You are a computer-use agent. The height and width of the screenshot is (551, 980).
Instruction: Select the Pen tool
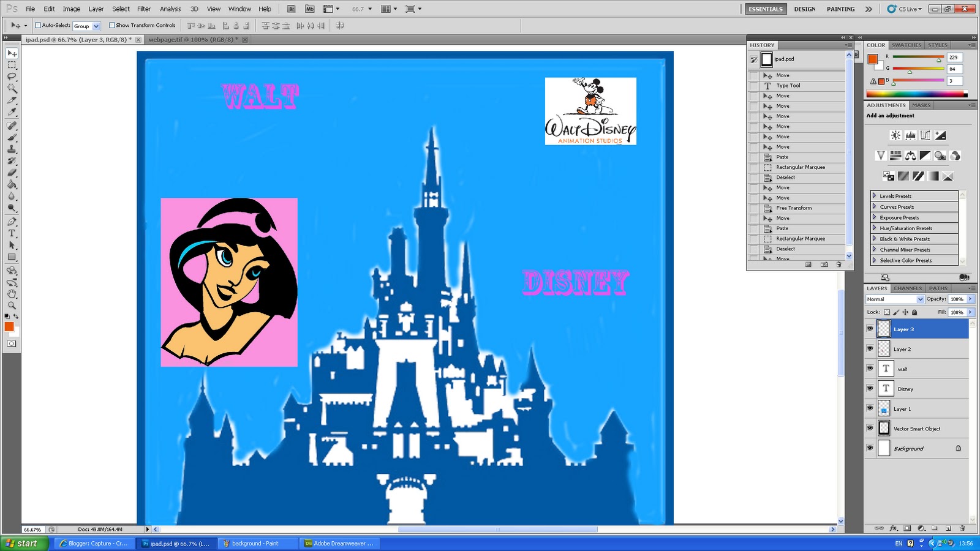tap(12, 222)
